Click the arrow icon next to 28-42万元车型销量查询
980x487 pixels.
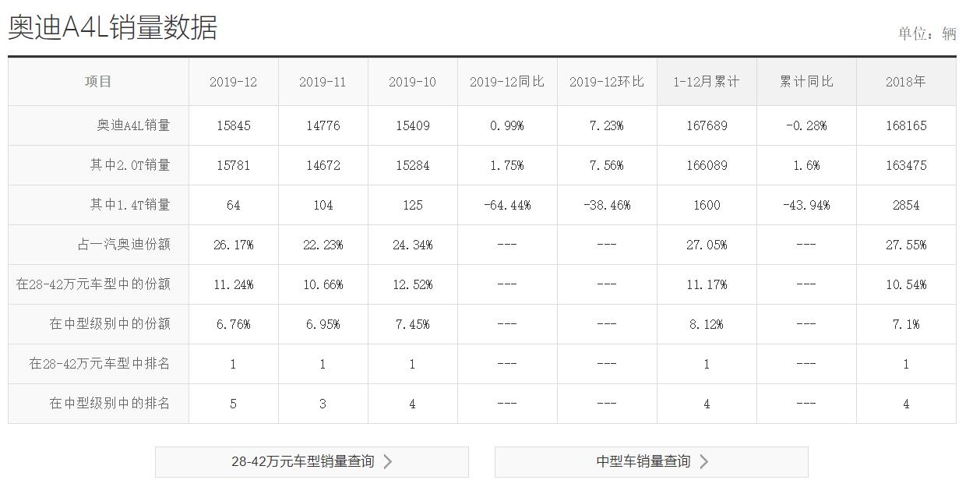point(388,461)
